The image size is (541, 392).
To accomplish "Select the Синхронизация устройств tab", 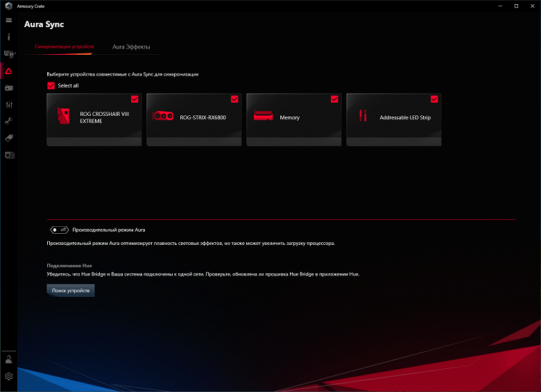I will 65,46.
